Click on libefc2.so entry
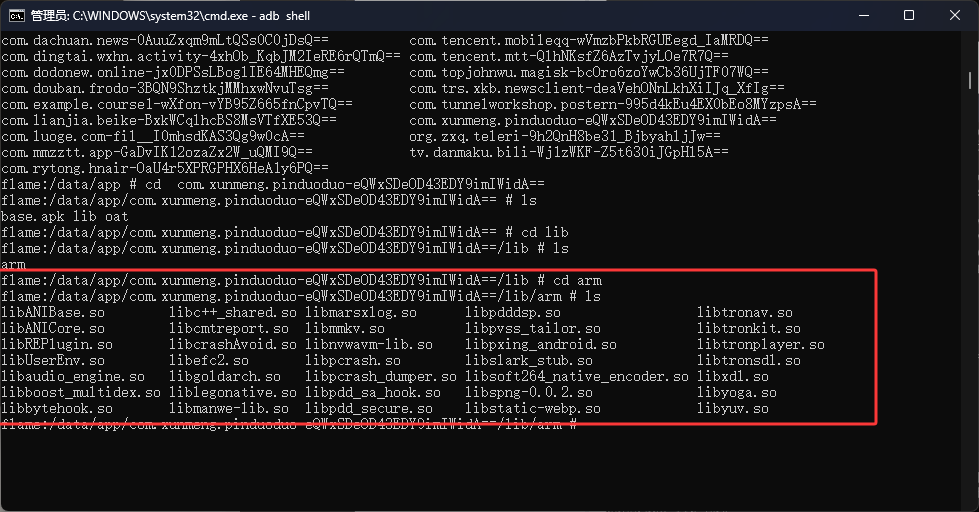Viewport: 979px width, 512px height. click(209, 361)
